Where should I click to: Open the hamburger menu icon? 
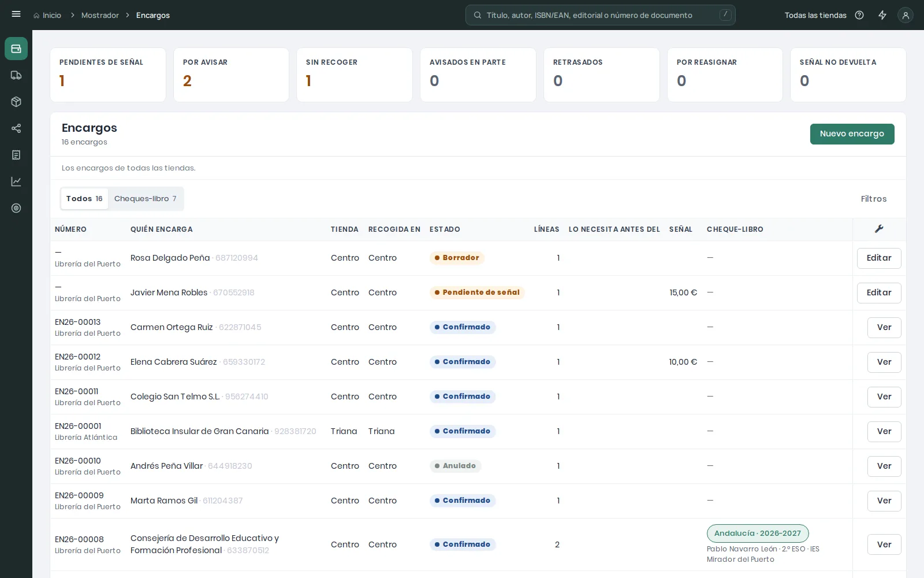point(16,14)
